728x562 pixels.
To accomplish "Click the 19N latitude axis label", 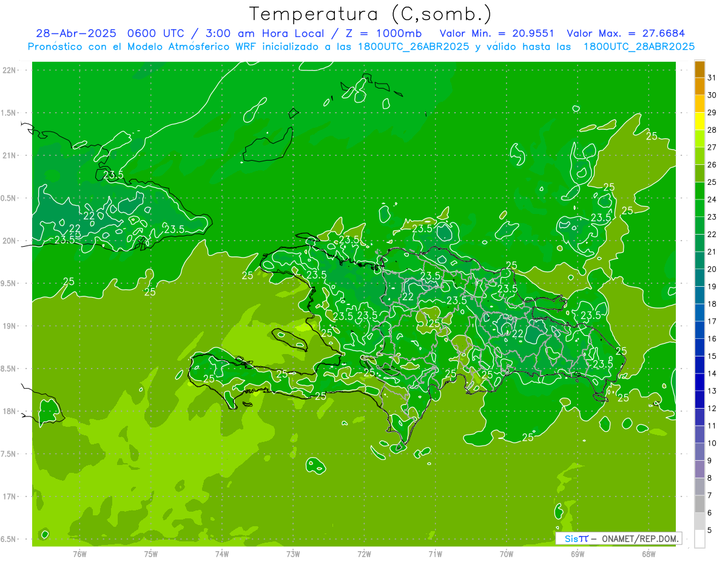I will tap(10, 326).
